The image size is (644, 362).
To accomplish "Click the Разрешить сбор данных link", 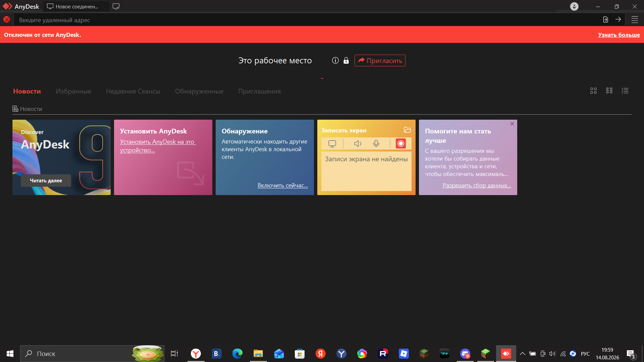I will (477, 185).
